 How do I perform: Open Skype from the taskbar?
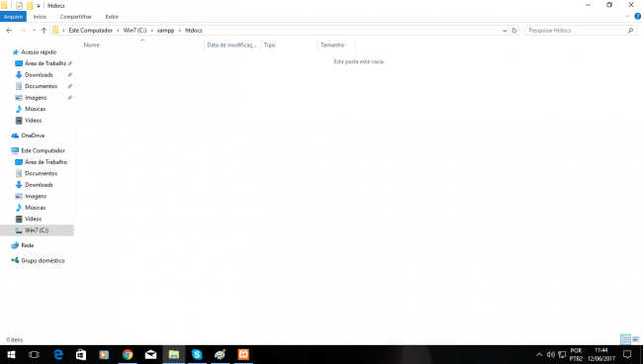pyautogui.click(x=197, y=354)
